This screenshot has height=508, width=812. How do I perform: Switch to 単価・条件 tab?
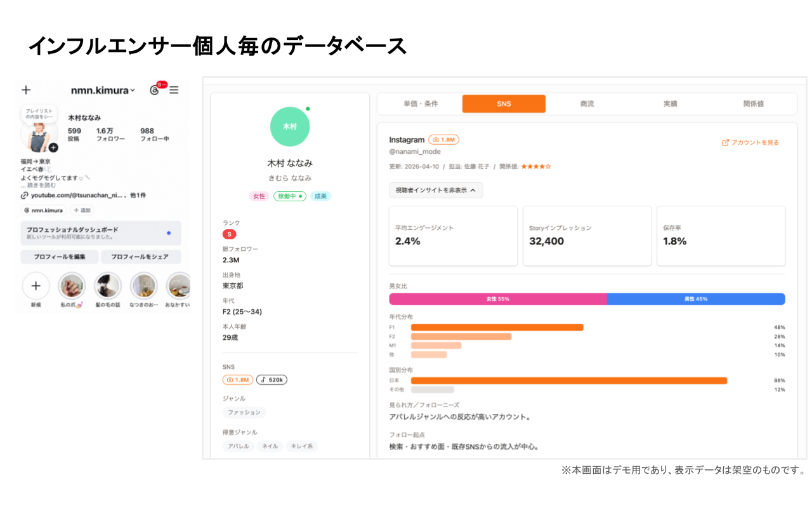point(420,104)
